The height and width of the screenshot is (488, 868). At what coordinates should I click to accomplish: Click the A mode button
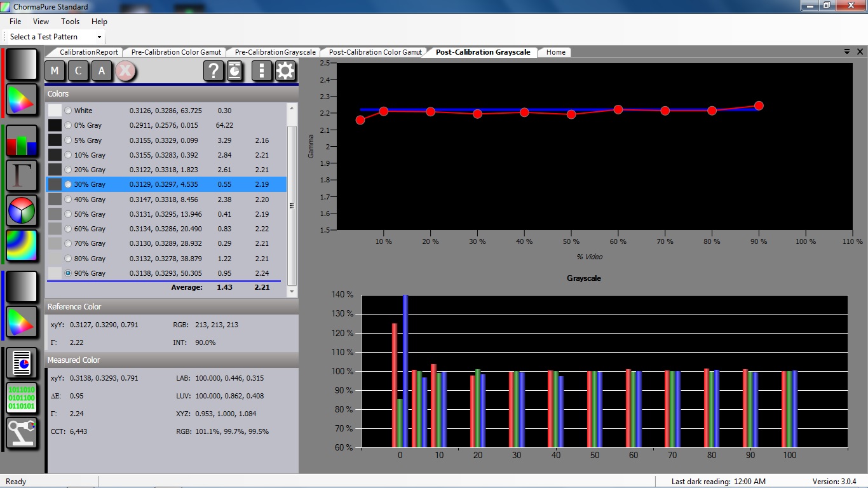tap(102, 71)
